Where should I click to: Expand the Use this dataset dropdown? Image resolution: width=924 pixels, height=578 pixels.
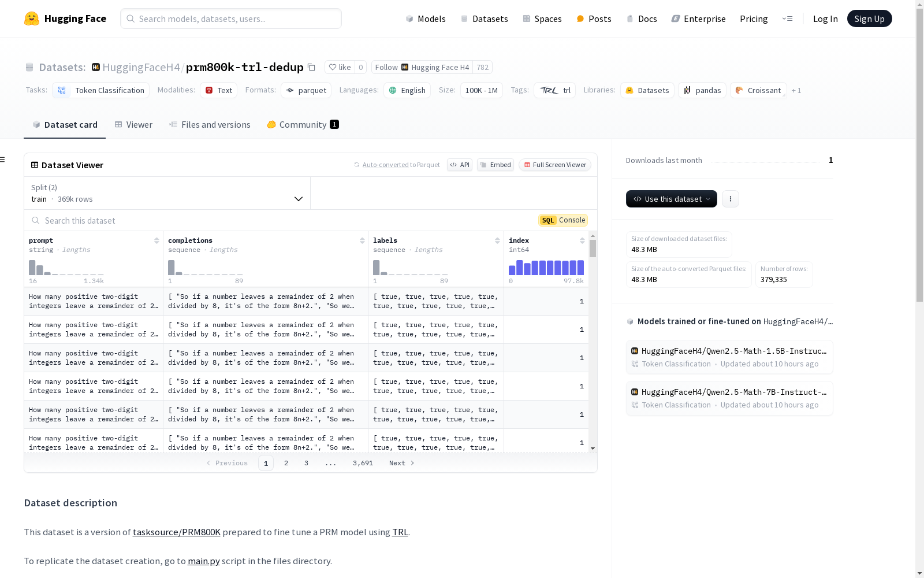(672, 199)
